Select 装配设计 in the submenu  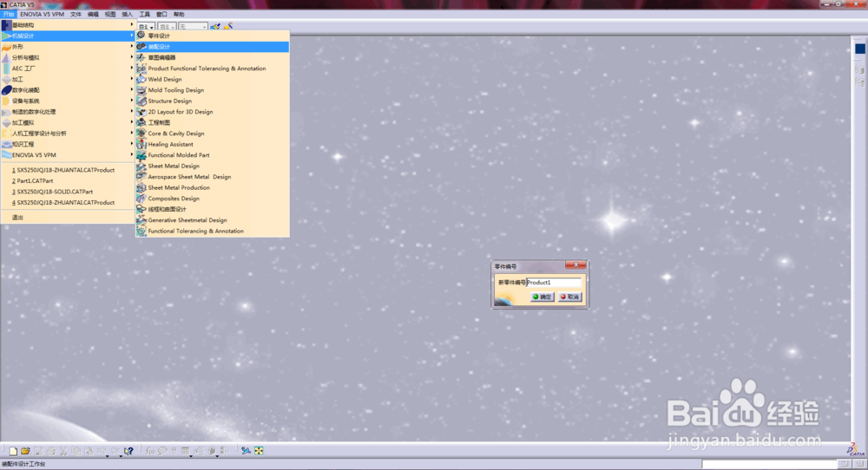pos(213,47)
